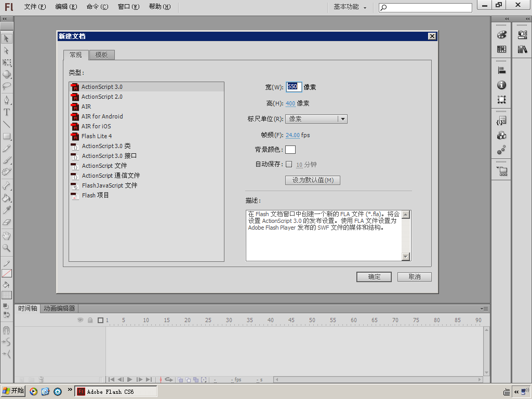Select the 3D Rotation tool

click(x=6, y=74)
